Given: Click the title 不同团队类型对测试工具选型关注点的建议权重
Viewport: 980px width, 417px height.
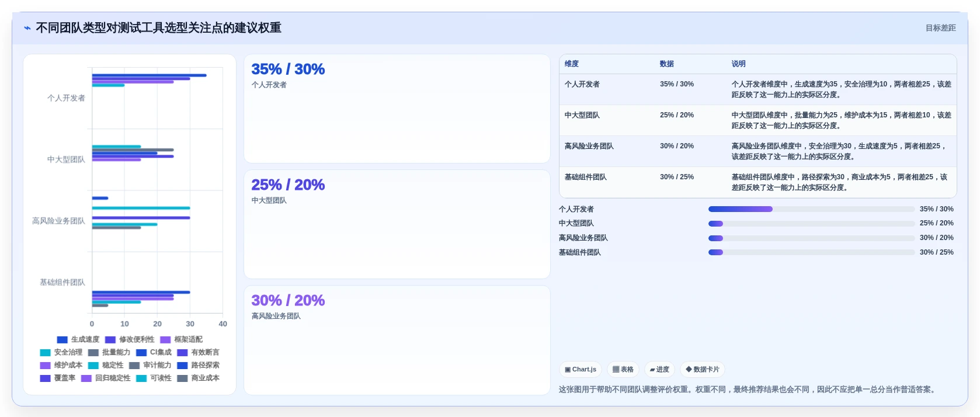Looking at the screenshot, I should [x=158, y=28].
